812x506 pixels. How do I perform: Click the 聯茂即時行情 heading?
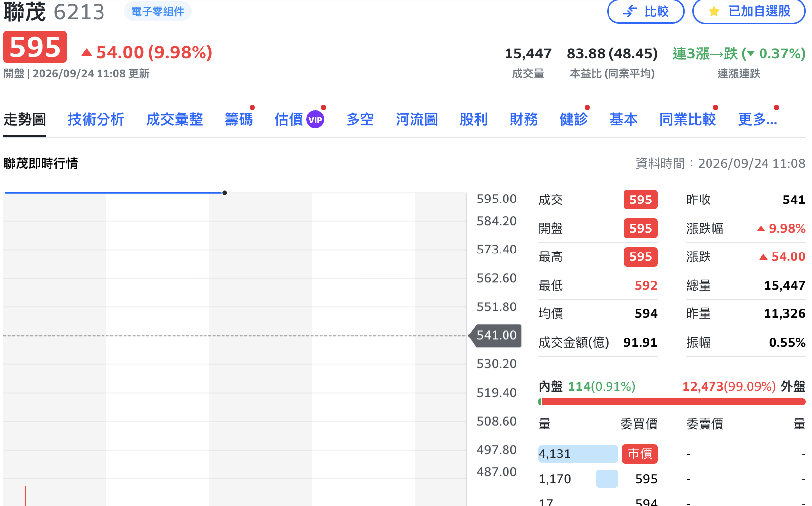coord(41,163)
